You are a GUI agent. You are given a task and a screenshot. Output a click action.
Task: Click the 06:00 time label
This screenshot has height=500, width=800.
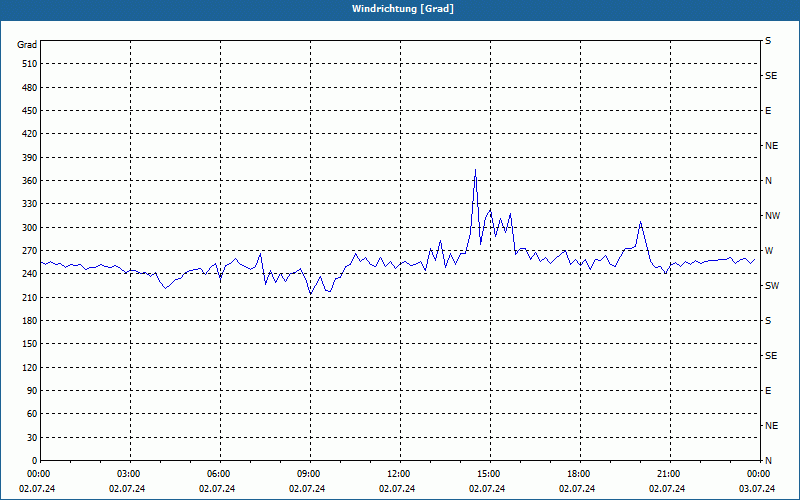point(220,474)
